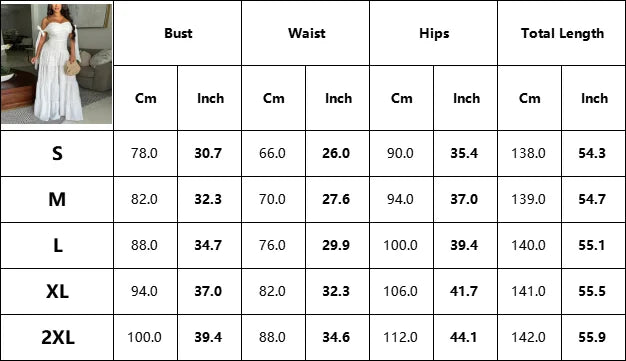Click the M size row label
This screenshot has height=361, width=626.
coord(57,199)
